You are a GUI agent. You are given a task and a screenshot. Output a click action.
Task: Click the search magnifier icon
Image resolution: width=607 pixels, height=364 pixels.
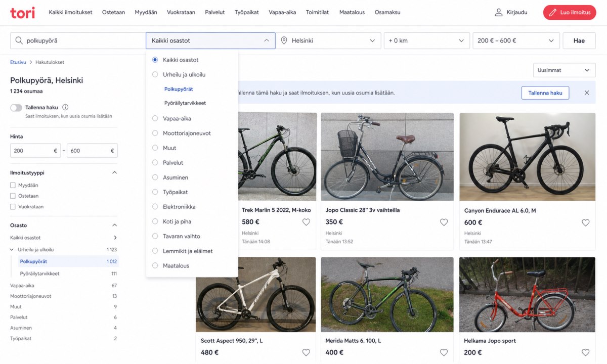pos(19,40)
